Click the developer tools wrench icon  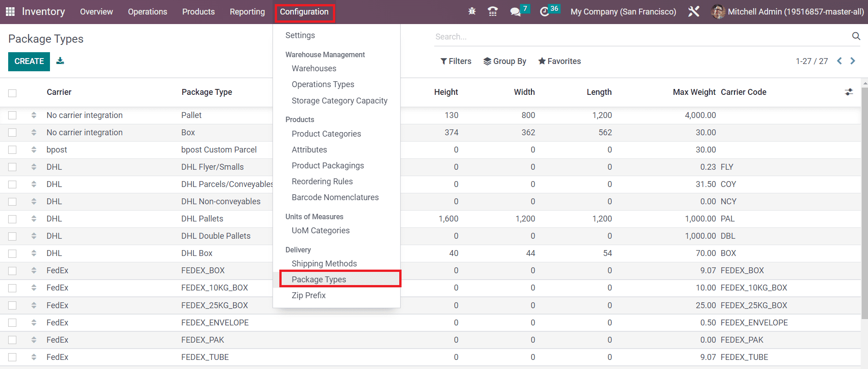[x=693, y=12]
